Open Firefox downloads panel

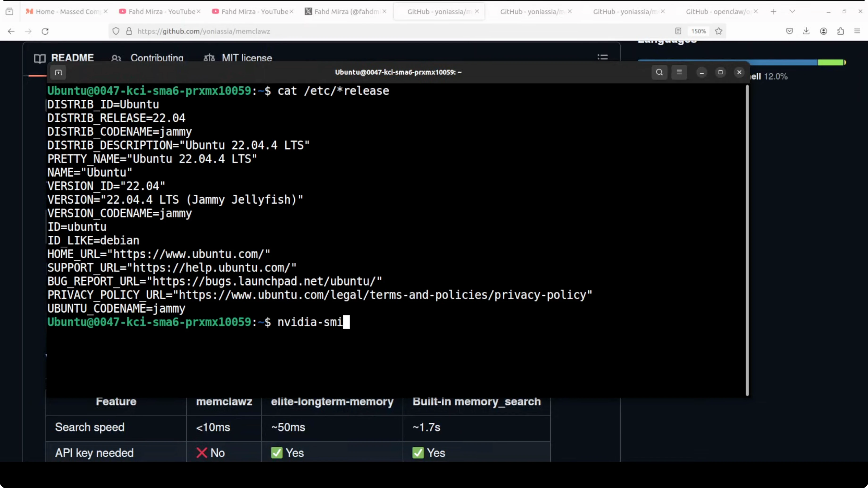(x=806, y=31)
